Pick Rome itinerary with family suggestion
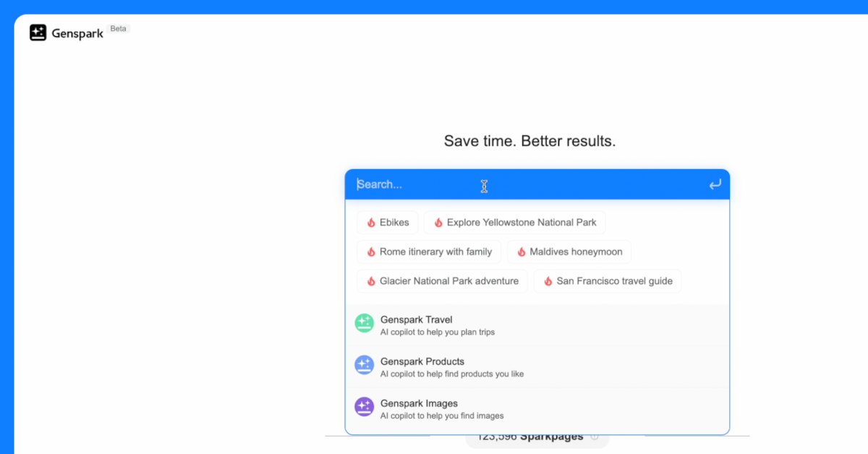Screen dimensions: 868x454 coord(428,252)
